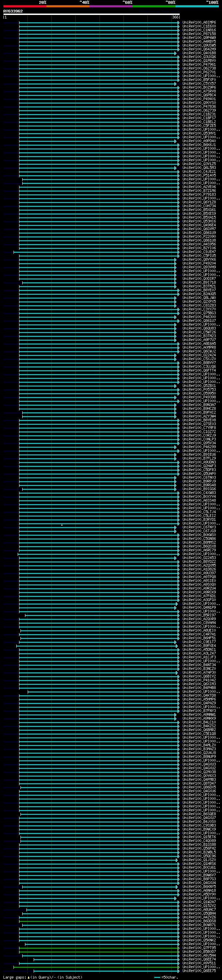Select hit label UniRef100_C9JEH7
The height and width of the screenshot is (980, 222).
[199, 252]
